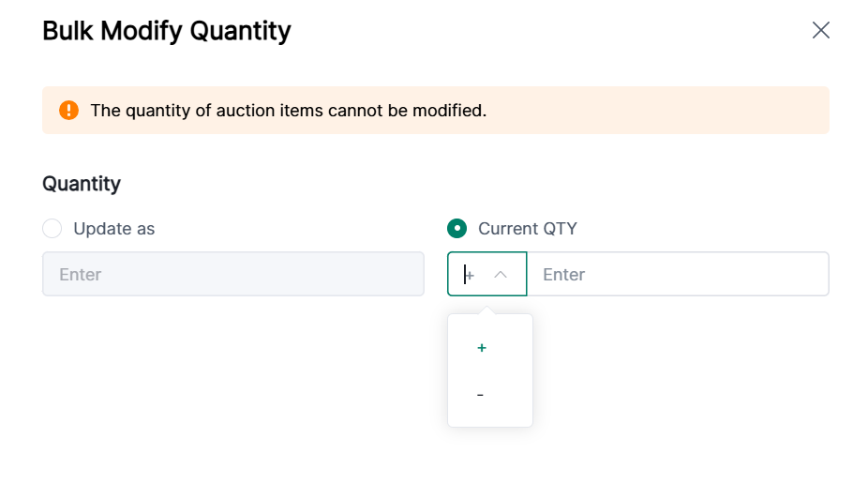
Task: Choose the plus option in dropdown list
Action: point(482,348)
